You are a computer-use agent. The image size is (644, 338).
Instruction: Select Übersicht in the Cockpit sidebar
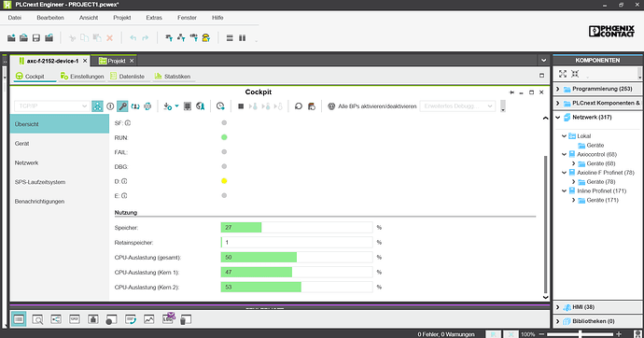[x=60, y=124]
